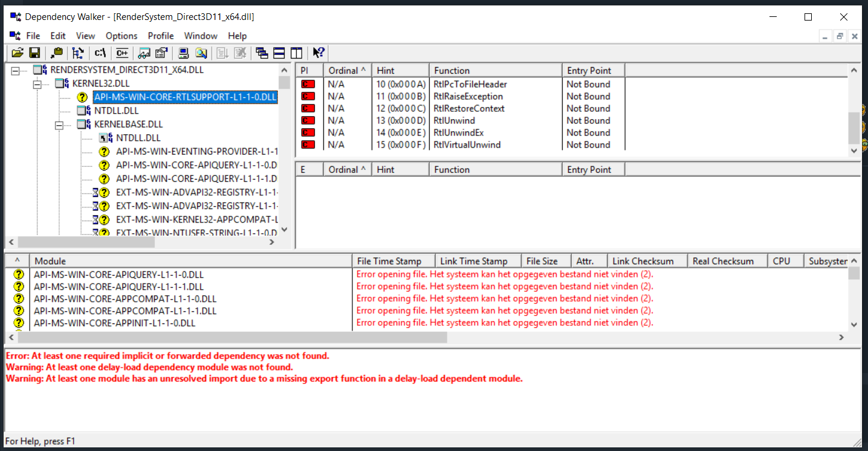Select the RtlUnwindEx function row
The image size is (868, 451).
tap(461, 132)
